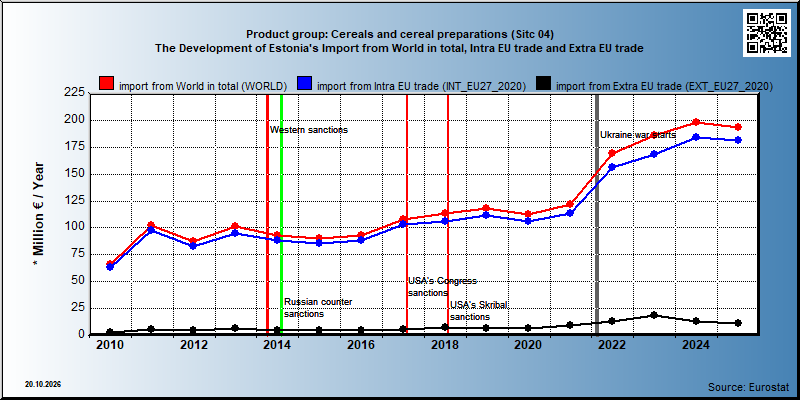The height and width of the screenshot is (400, 800).
Task: Click the chart title 'Product group: Cereals and cereal preparations'
Action: pyautogui.click(x=399, y=34)
